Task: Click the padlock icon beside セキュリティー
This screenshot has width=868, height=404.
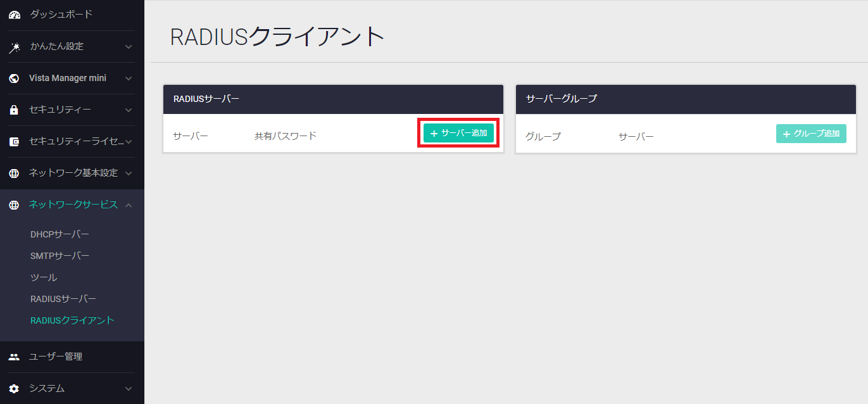Action: point(14,110)
